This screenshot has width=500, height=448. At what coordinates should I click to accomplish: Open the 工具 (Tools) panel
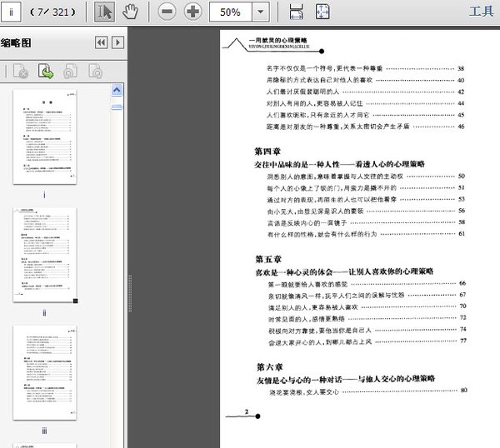482,12
